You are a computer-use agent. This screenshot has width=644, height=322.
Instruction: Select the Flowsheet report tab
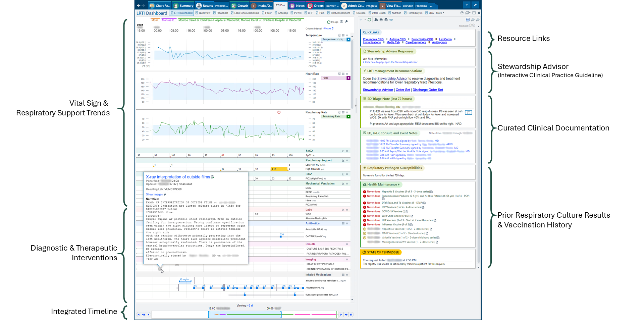pyautogui.click(x=221, y=13)
